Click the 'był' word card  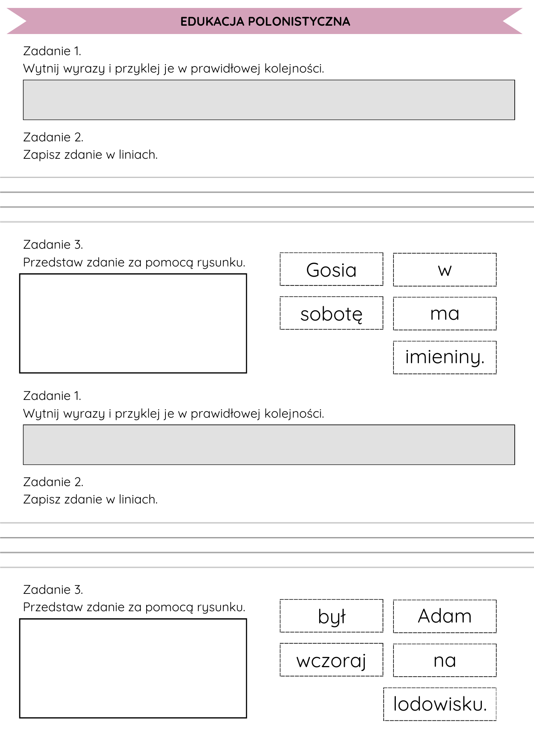click(331, 616)
